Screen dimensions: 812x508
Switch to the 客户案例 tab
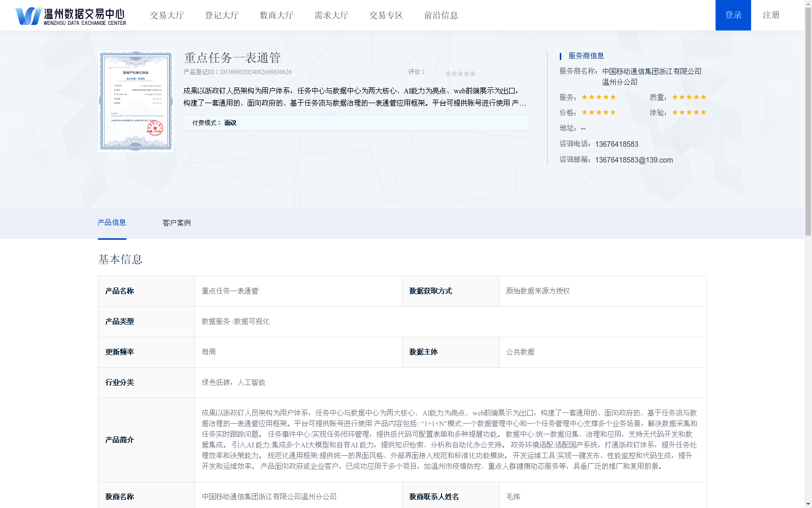click(x=177, y=223)
